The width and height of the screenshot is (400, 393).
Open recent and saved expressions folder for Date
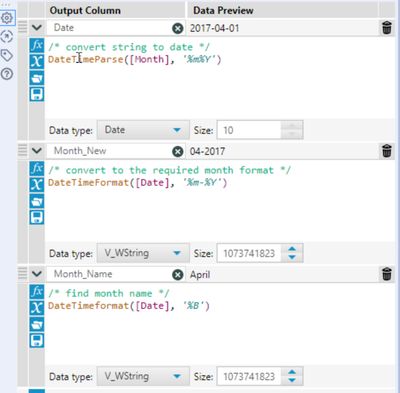point(37,78)
